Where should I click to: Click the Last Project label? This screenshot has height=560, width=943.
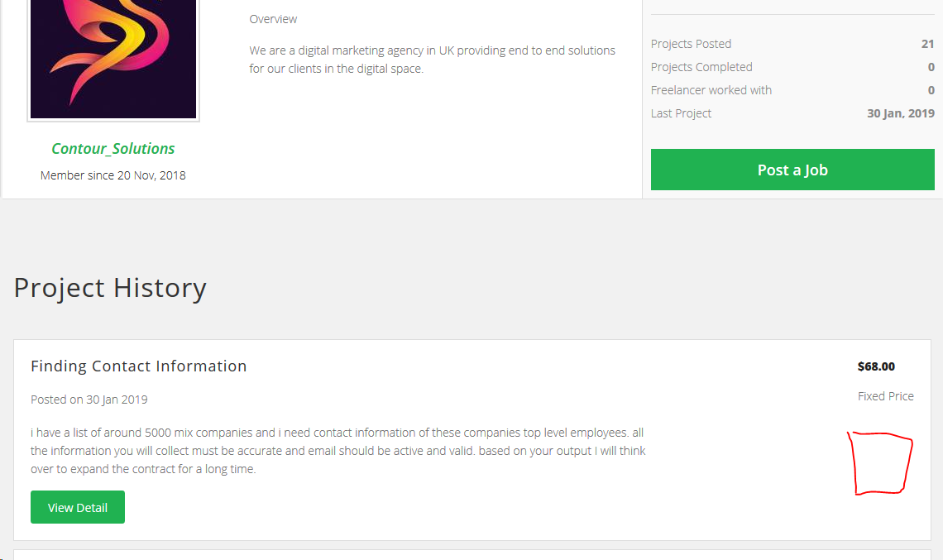tap(681, 113)
